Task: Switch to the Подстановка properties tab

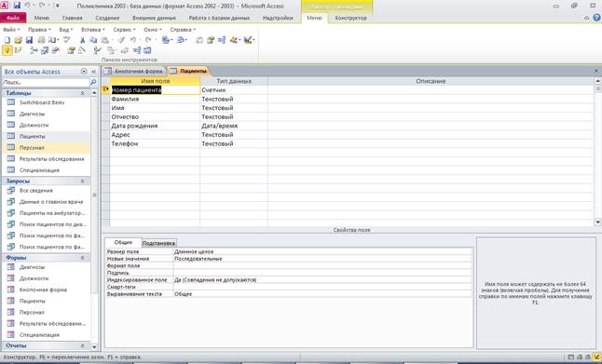Action: click(159, 243)
